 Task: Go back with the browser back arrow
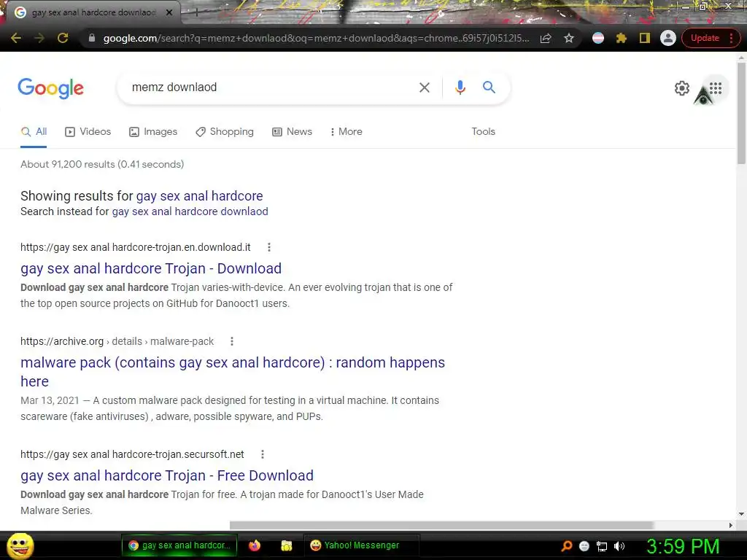[16, 38]
